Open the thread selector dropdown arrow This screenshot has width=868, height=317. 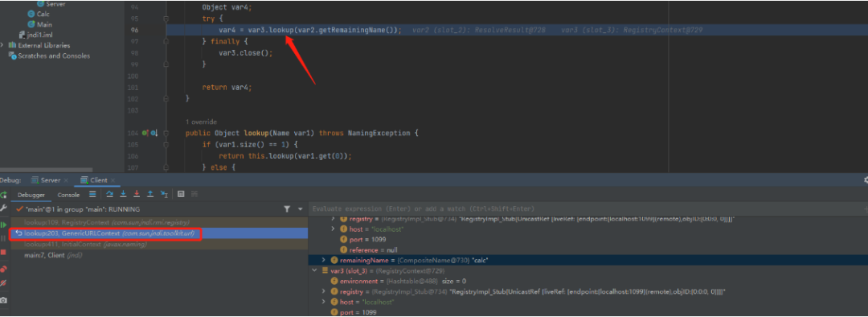(301, 209)
